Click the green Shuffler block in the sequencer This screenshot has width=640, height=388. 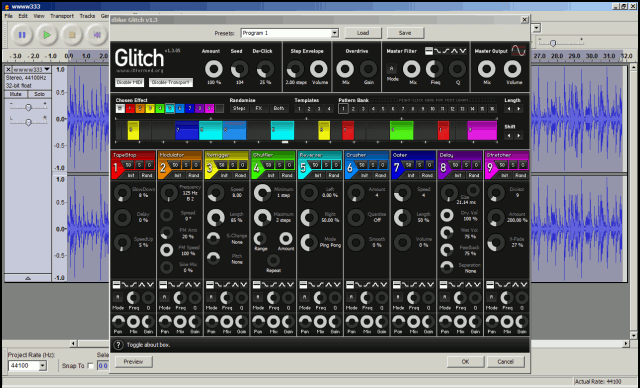click(x=401, y=130)
